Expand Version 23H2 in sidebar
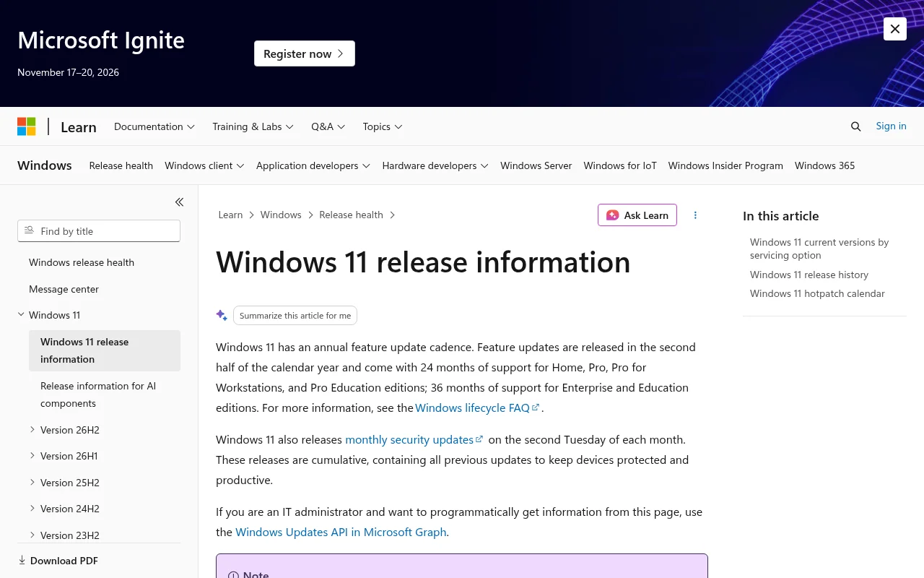924x578 pixels. [x=32, y=535]
